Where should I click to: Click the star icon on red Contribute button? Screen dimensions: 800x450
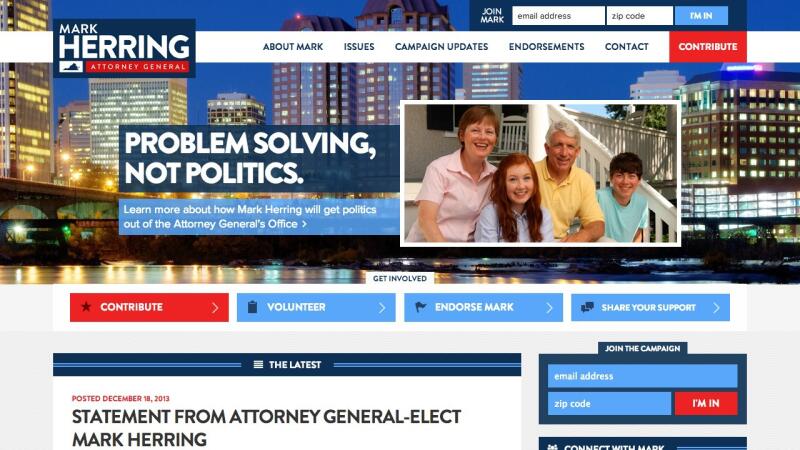point(86,307)
